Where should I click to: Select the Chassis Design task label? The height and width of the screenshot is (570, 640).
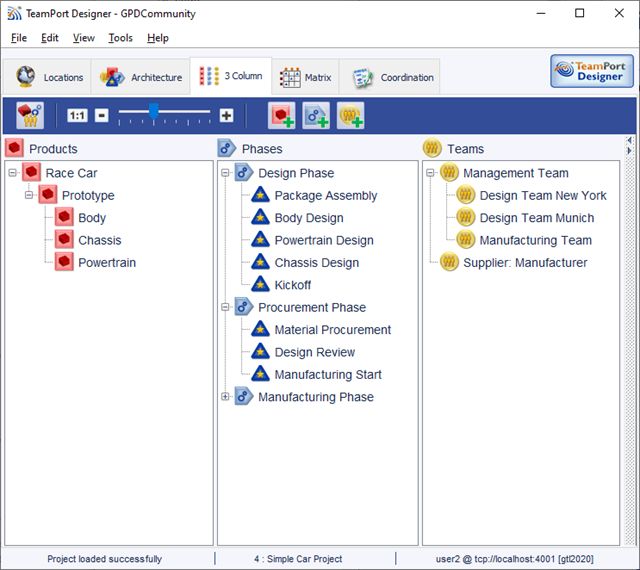317,263
